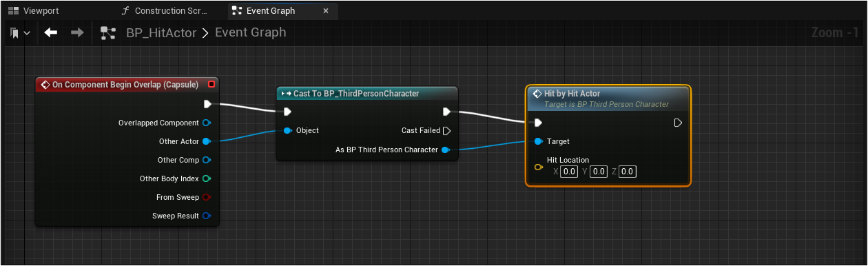
Task: Click the Cast Failed execution pin
Action: click(446, 130)
